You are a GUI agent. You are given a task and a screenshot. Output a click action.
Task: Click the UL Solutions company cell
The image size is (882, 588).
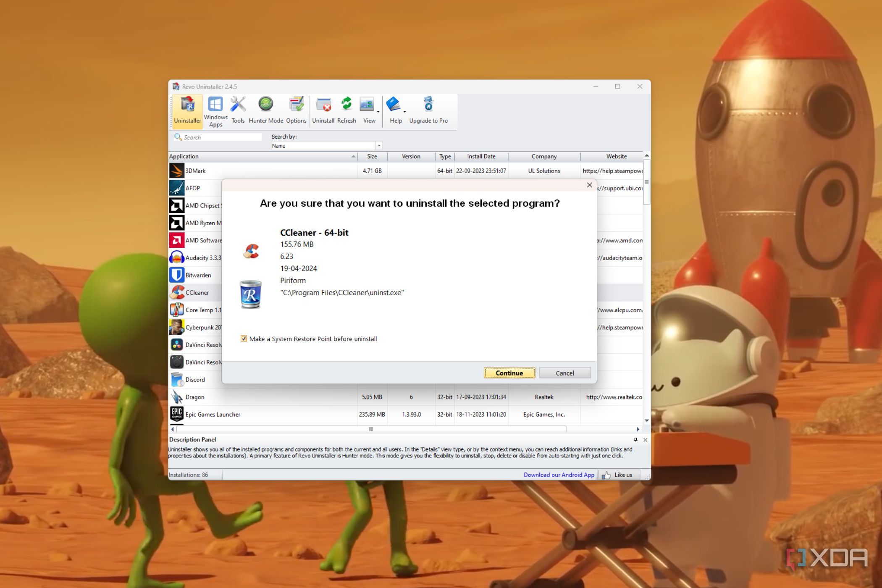point(544,171)
